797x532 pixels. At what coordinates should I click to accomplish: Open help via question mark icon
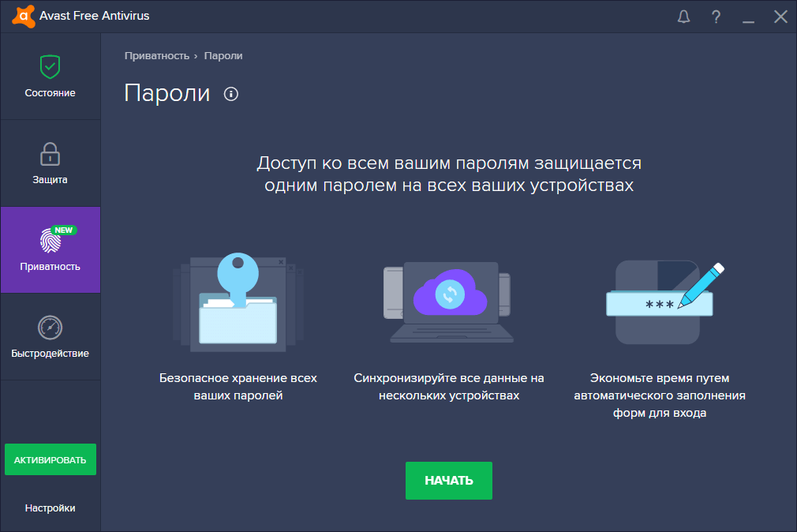[716, 17]
